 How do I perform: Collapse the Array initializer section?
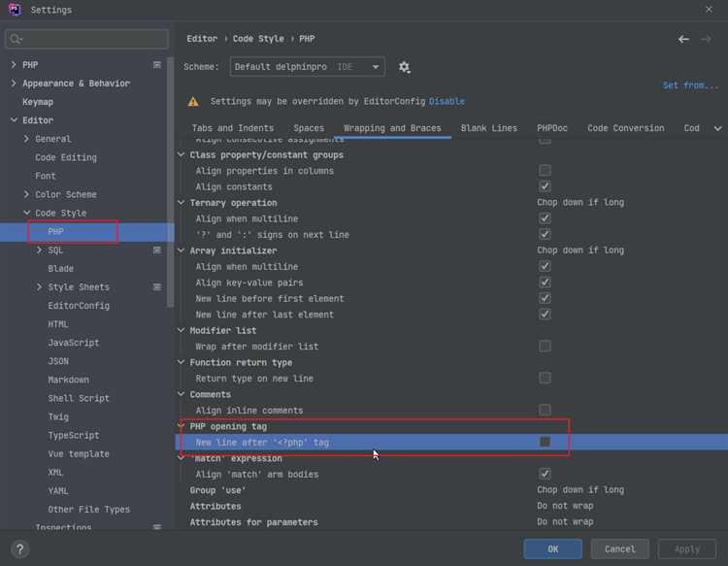point(182,250)
